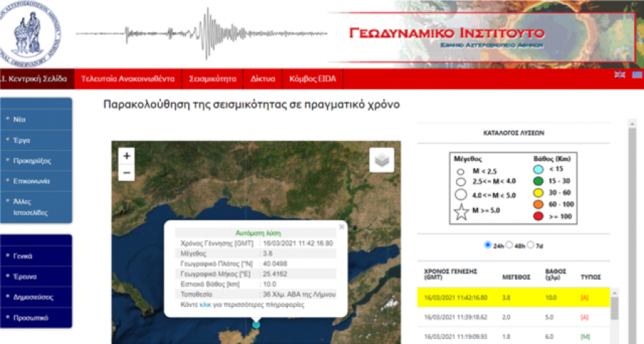Switch language with the Greek flag
This screenshot has width=644, height=344.
[638, 74]
